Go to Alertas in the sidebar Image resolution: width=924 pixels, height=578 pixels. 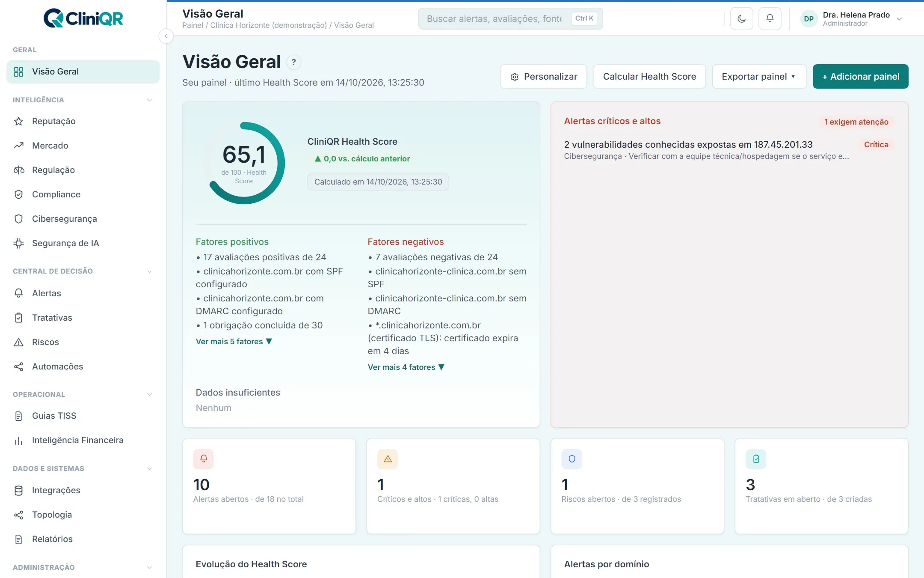click(83, 293)
